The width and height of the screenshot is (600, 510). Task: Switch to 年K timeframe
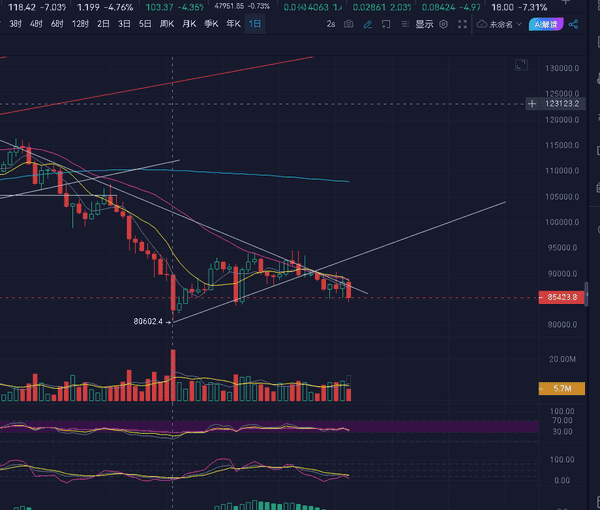point(233,23)
